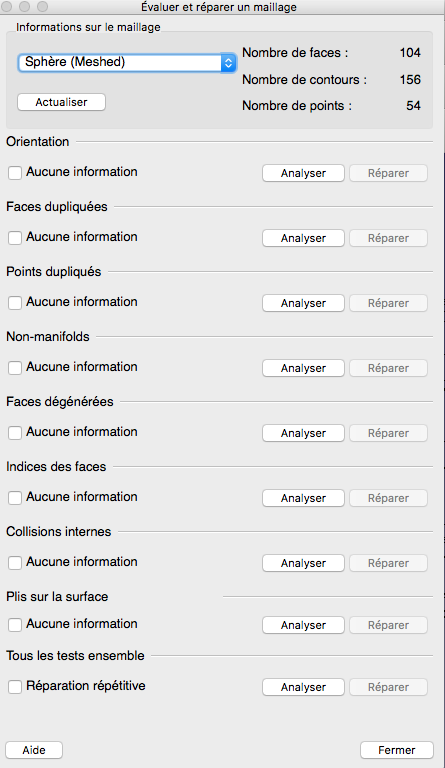Enable the Orientation checkbox
Screen dimensions: 445x768
15,172
